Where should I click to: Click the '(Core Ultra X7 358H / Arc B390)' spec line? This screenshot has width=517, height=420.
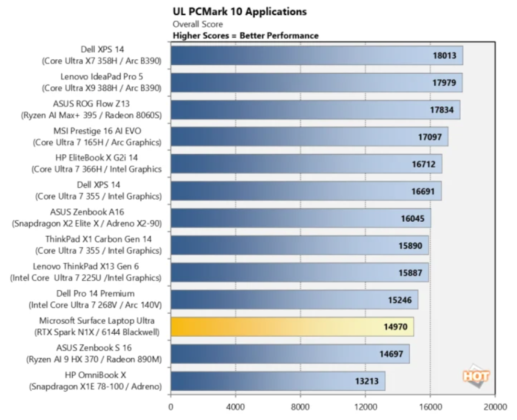[x=101, y=61]
